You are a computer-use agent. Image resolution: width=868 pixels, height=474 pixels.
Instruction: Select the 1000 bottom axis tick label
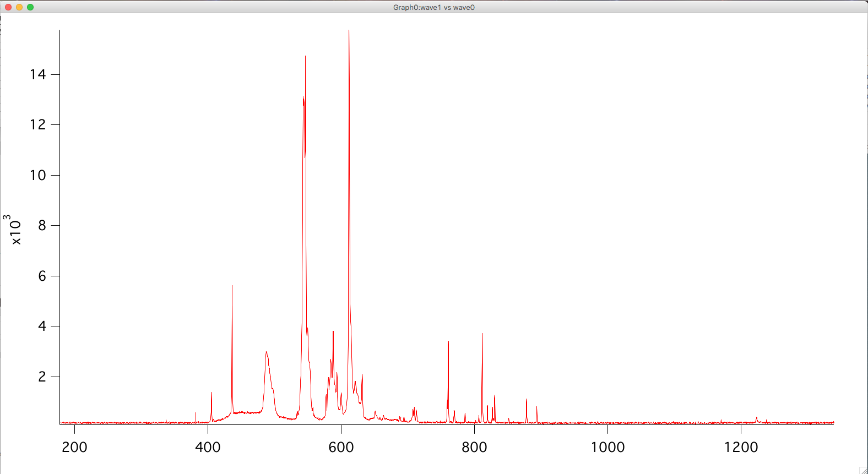[x=607, y=447]
